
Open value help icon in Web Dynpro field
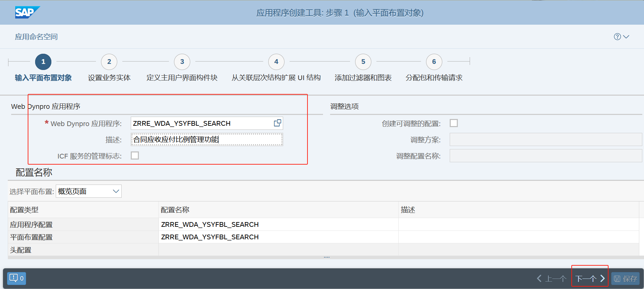pyautogui.click(x=277, y=123)
